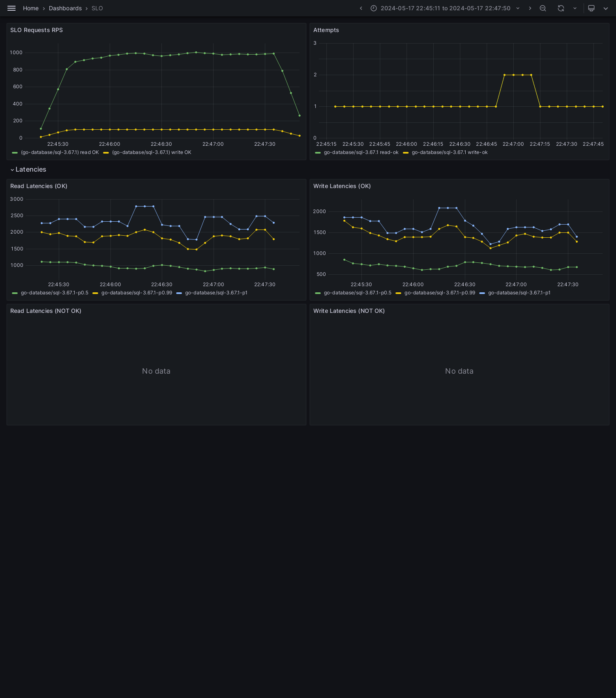The height and width of the screenshot is (698, 616).
Task: Zoom out the time range
Action: (x=543, y=8)
